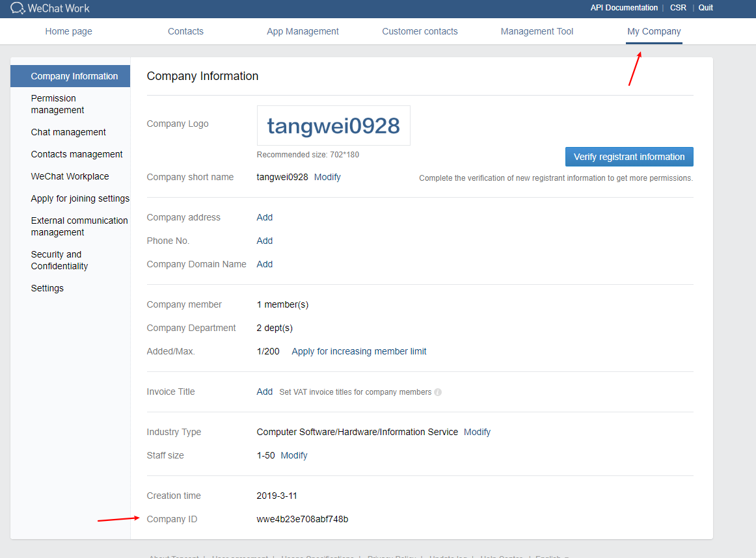Select the My Company tab

(654, 31)
